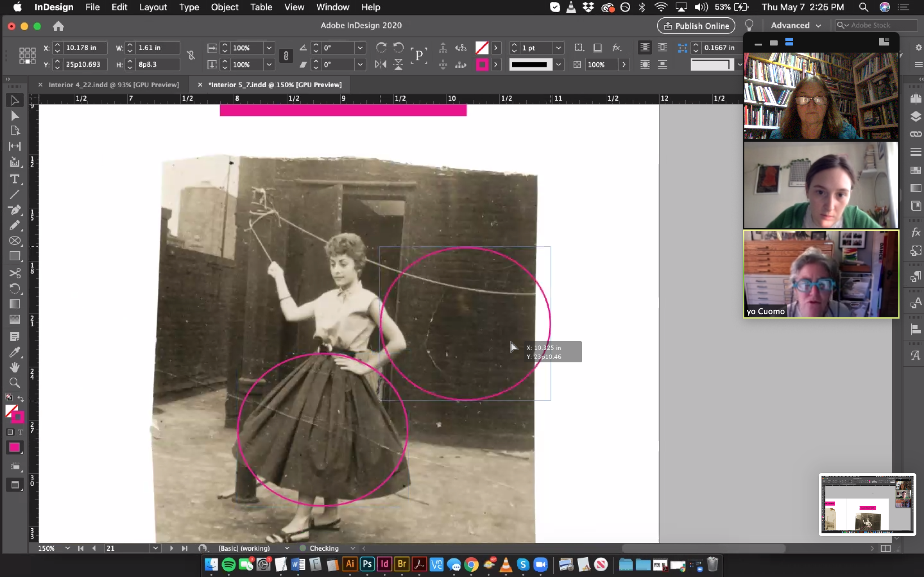Go to next page arrow button
The height and width of the screenshot is (577, 924).
[x=171, y=548]
